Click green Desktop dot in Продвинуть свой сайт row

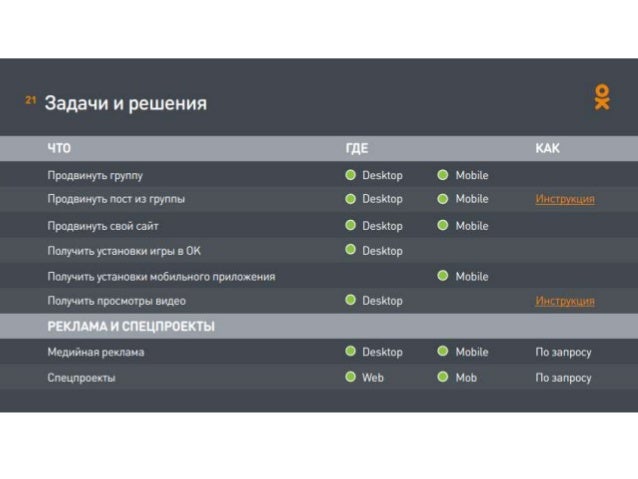click(x=350, y=226)
